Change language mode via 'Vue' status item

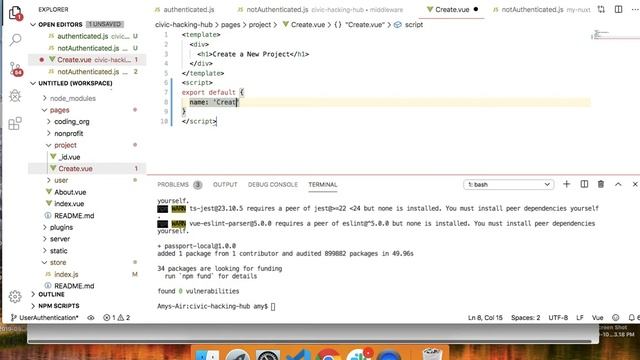(x=598, y=318)
